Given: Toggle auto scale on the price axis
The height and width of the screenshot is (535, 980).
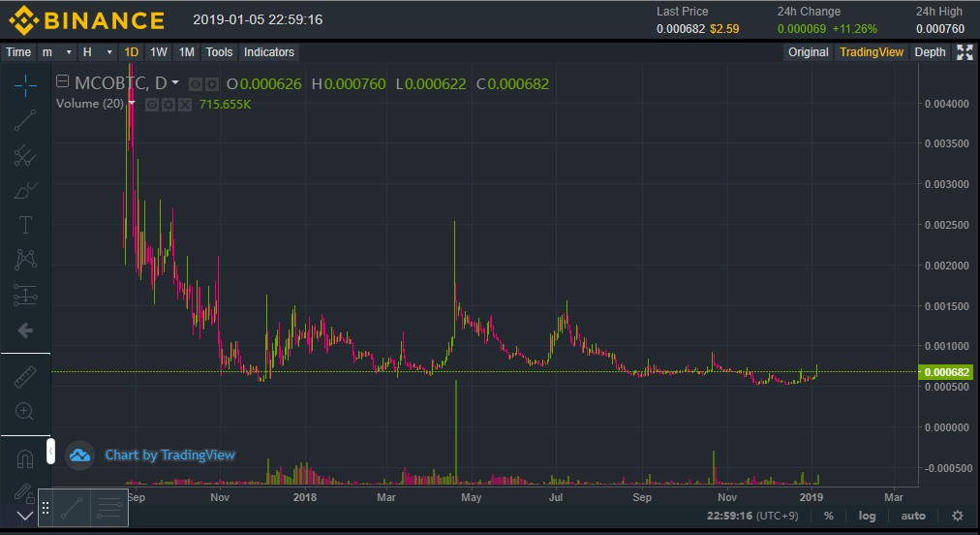Looking at the screenshot, I should [x=912, y=516].
